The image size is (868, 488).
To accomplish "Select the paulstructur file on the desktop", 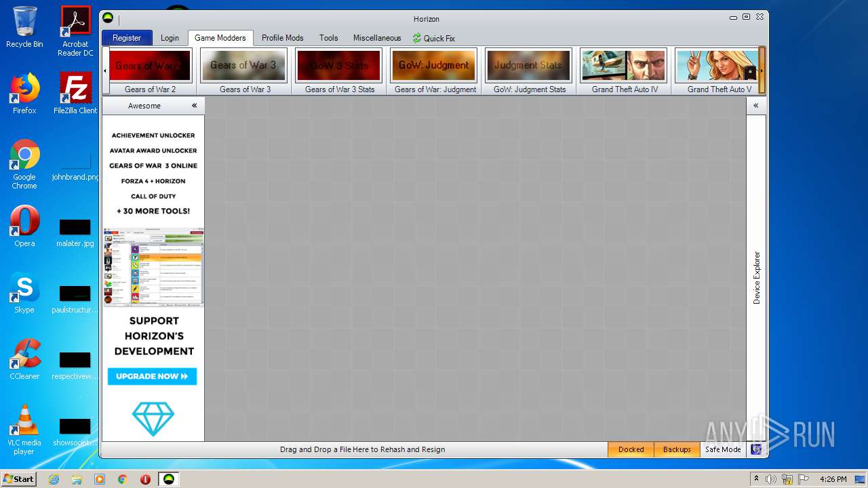I will 75,299.
